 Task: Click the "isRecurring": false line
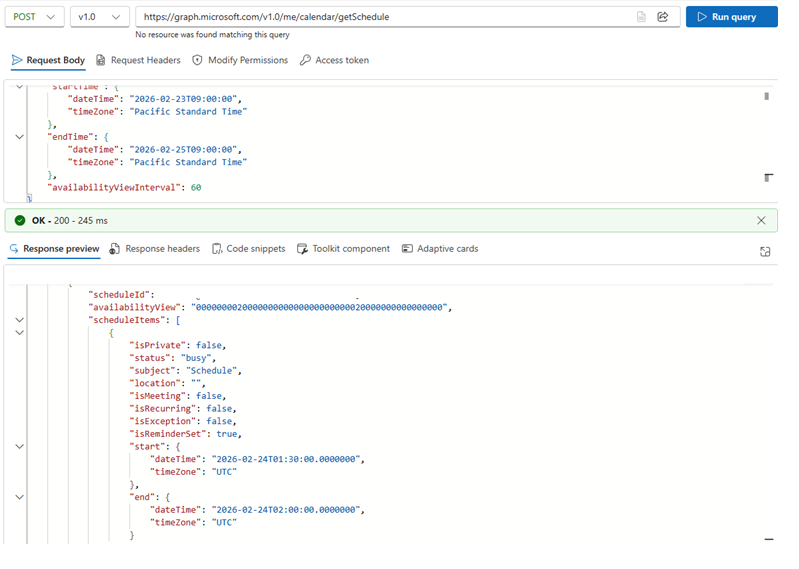(183, 409)
